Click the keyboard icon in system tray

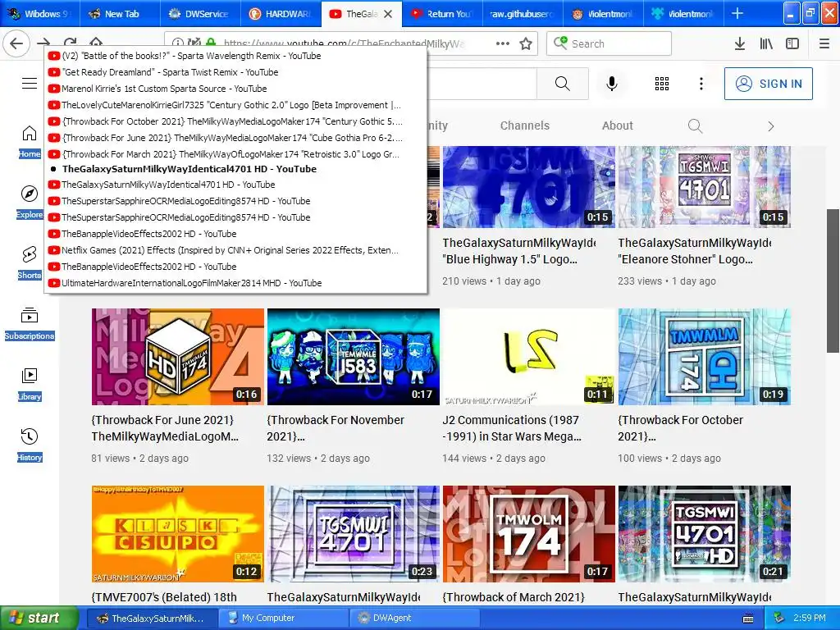(x=748, y=619)
